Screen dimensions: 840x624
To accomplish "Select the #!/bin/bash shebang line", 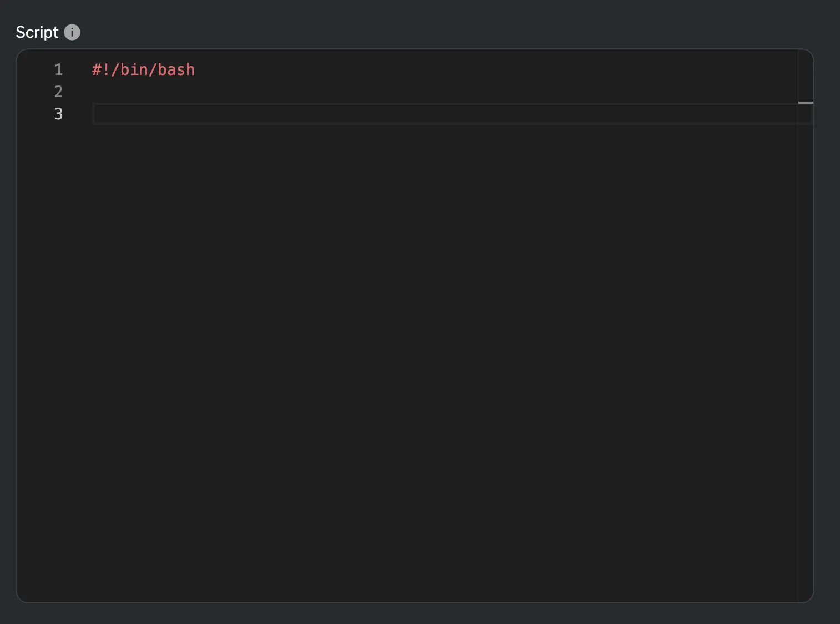I will click(x=143, y=69).
